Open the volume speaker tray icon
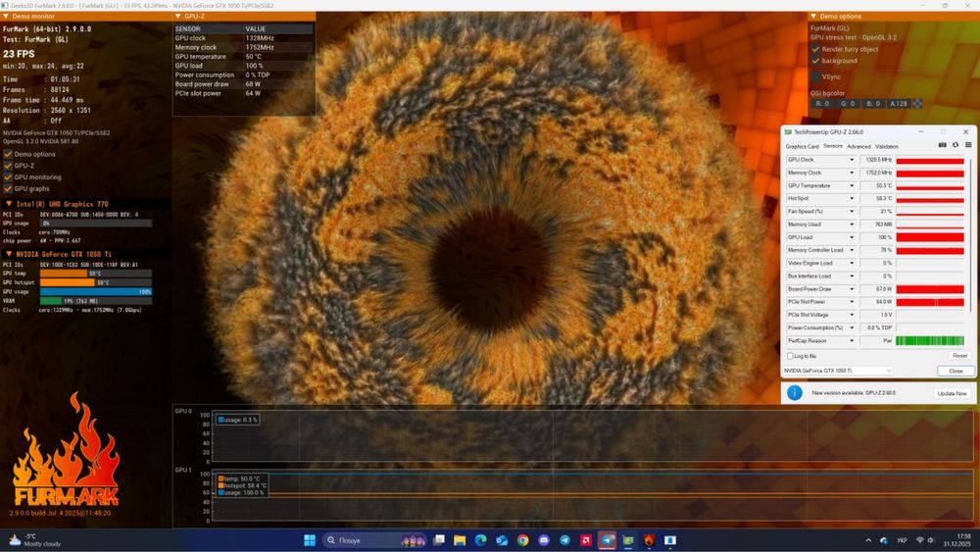 point(931,540)
